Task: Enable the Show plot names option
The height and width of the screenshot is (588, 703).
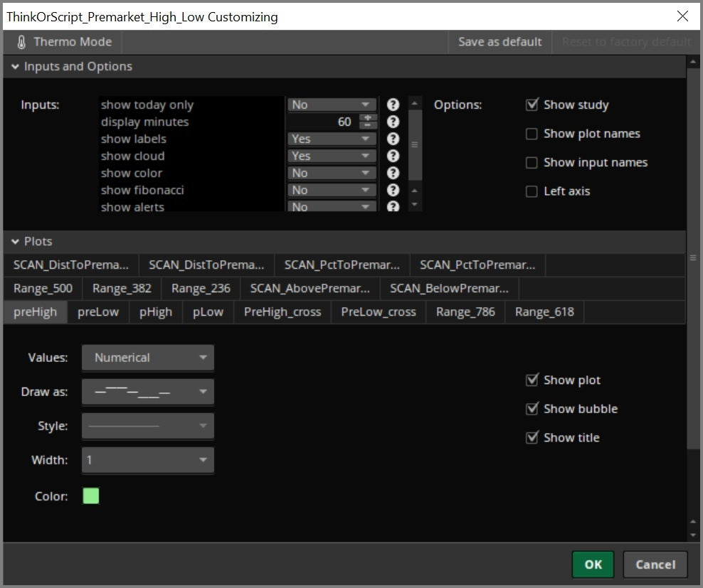Action: [532, 133]
